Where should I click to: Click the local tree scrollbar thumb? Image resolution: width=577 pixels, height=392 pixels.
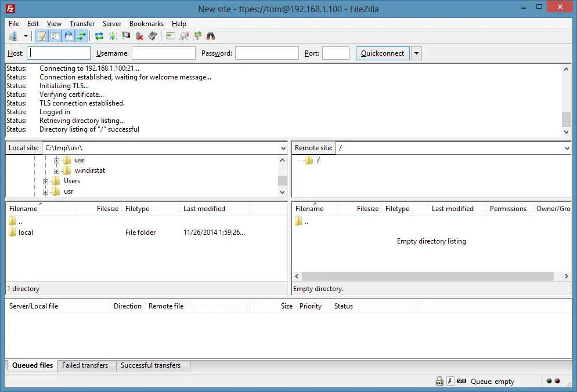coord(282,180)
